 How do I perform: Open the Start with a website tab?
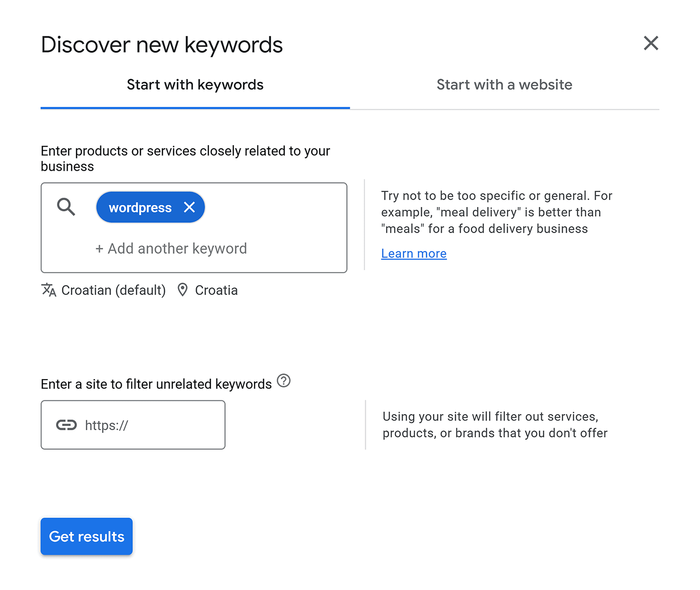click(504, 85)
